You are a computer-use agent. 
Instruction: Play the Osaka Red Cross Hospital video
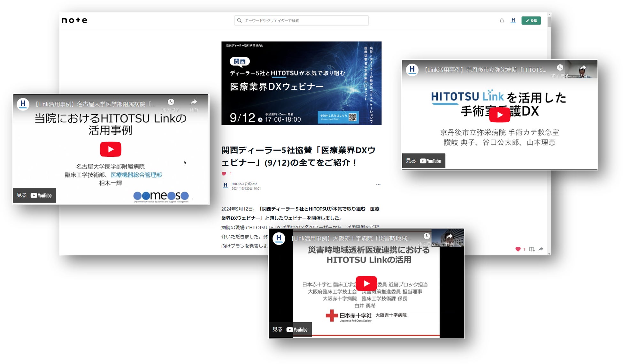pyautogui.click(x=366, y=283)
